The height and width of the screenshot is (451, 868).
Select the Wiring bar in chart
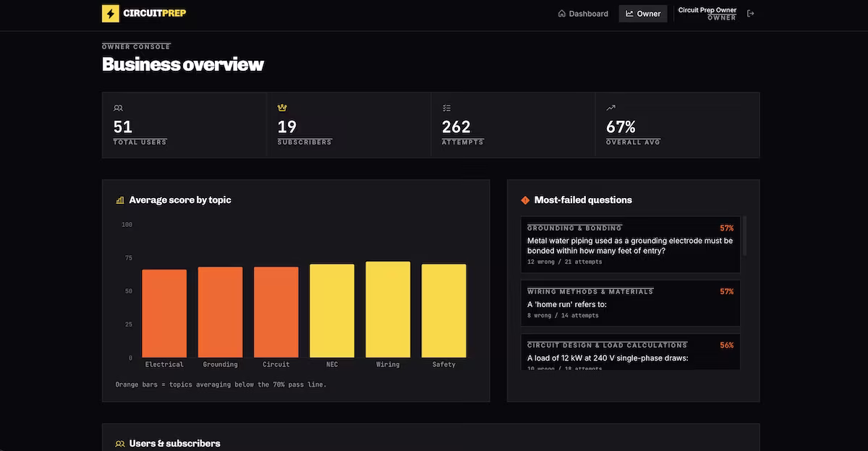(388, 309)
